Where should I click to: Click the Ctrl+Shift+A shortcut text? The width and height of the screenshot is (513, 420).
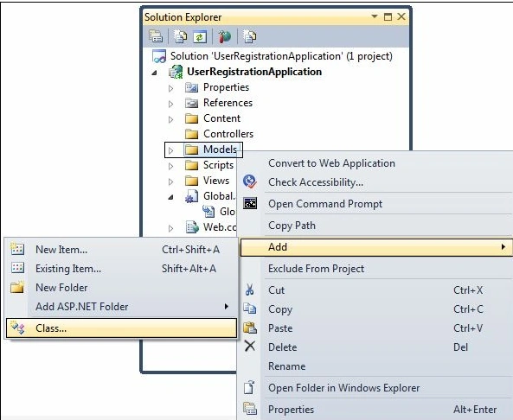click(x=190, y=250)
